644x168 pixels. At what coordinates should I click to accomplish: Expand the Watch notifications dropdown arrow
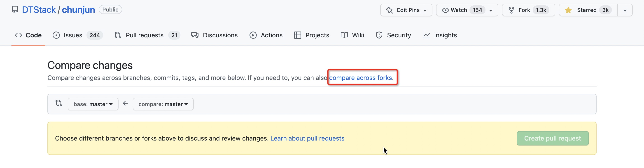[x=490, y=10]
